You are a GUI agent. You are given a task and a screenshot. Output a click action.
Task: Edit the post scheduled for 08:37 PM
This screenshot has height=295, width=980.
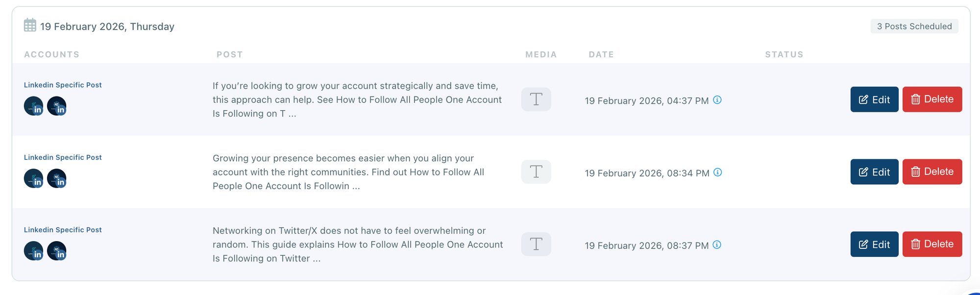pos(874,244)
